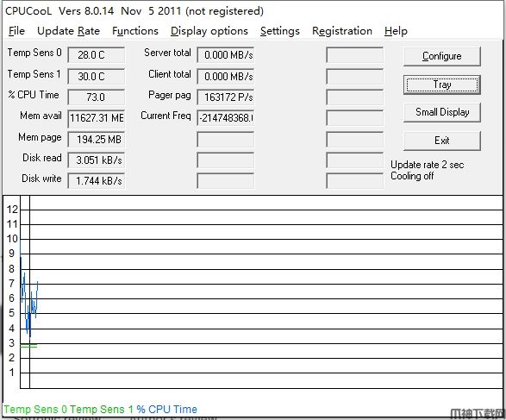Click the Exit button

[x=442, y=141]
